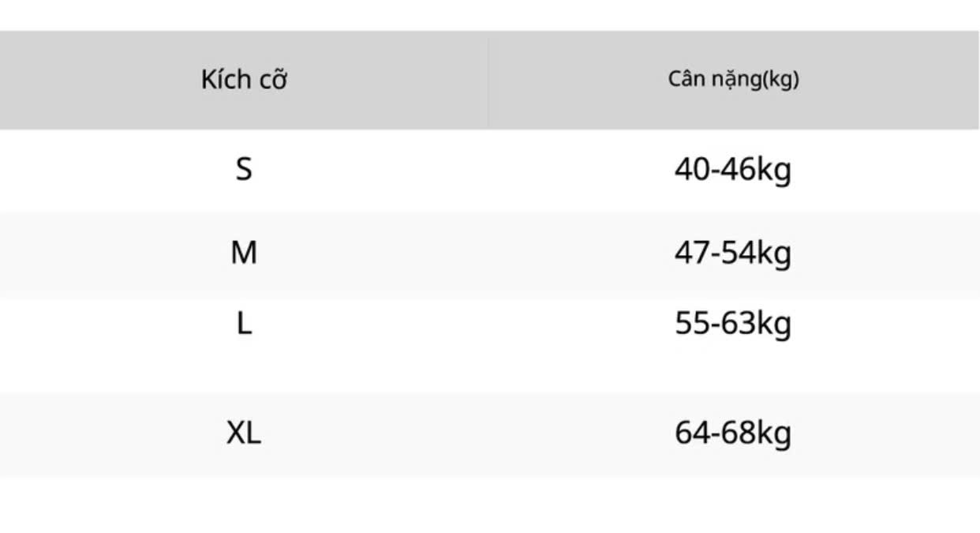
Task: Click the 64-68kg weight value
Action: 733,434
